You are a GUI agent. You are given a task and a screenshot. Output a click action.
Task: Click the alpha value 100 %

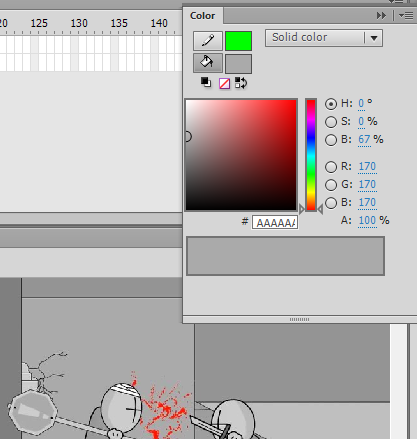pyautogui.click(x=374, y=220)
